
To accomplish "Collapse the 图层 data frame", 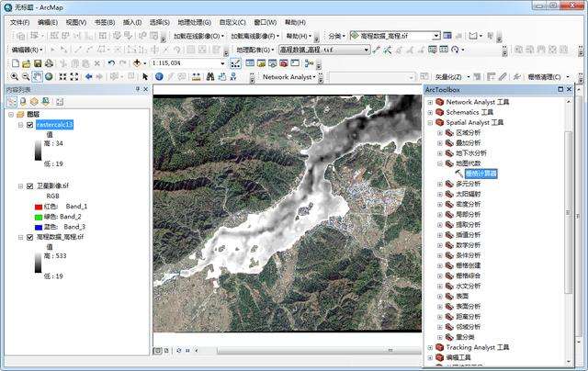I will [11, 114].
